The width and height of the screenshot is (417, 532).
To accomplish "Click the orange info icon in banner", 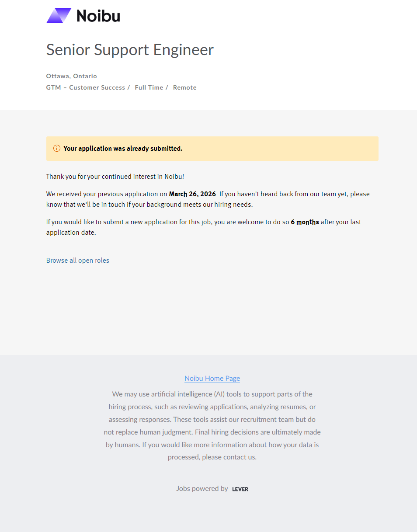I will [x=57, y=149].
